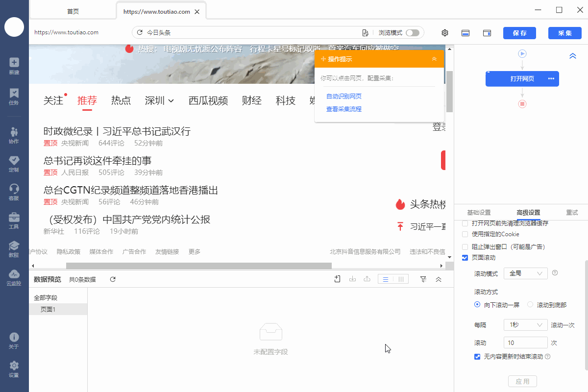This screenshot has width=588, height=392.
Task: Click the page edit icon in address bar
Action: pos(365,33)
